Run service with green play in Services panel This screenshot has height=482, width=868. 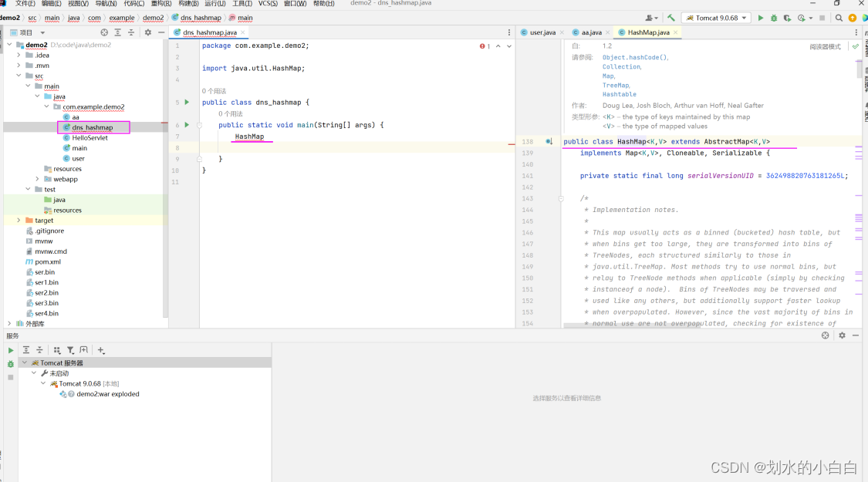tap(11, 350)
